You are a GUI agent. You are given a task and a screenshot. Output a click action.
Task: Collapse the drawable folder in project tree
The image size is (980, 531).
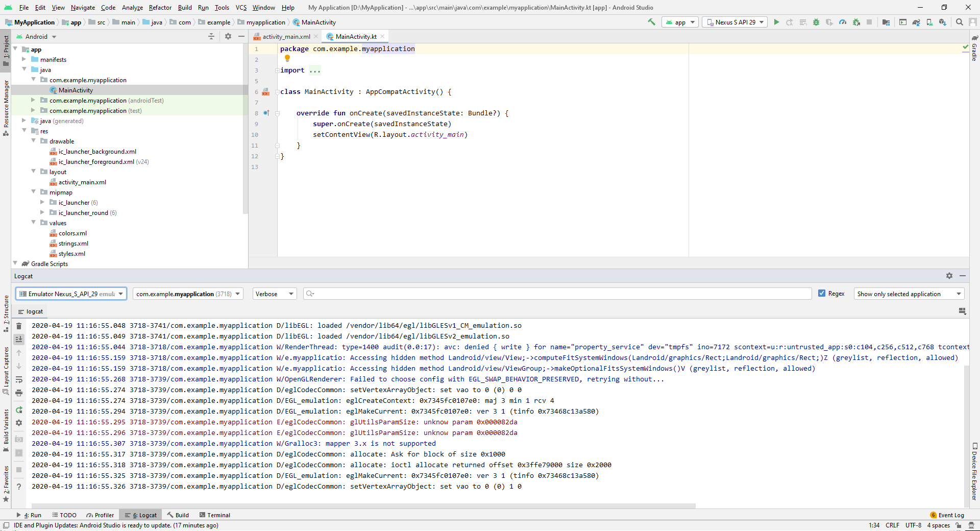(x=34, y=141)
